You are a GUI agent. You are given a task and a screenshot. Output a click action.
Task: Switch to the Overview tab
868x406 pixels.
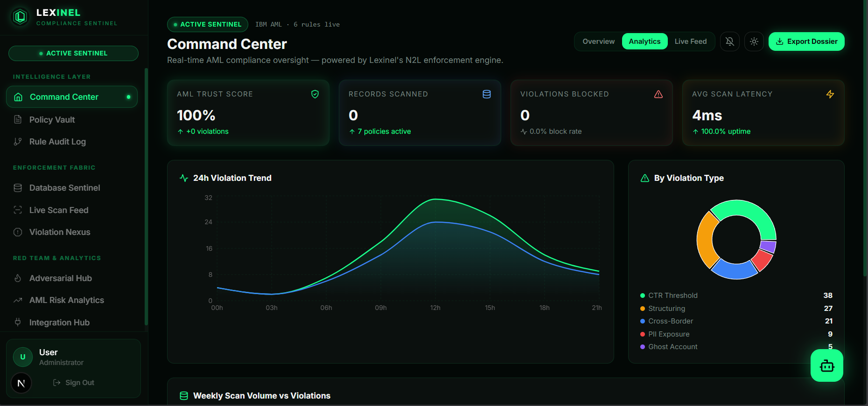click(598, 41)
